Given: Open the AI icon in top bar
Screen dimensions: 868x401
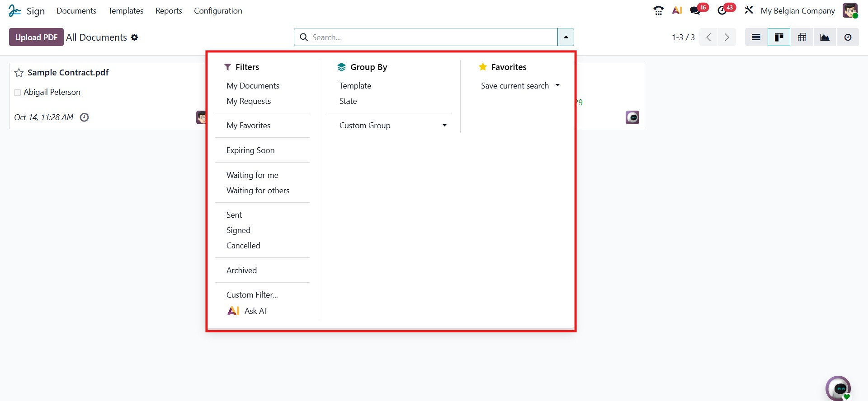Looking at the screenshot, I should tap(677, 11).
